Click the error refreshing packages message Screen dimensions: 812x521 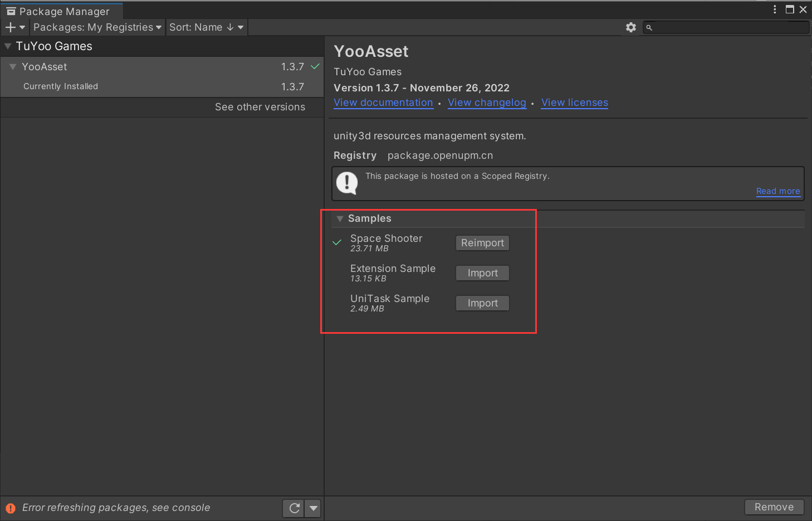pyautogui.click(x=116, y=508)
